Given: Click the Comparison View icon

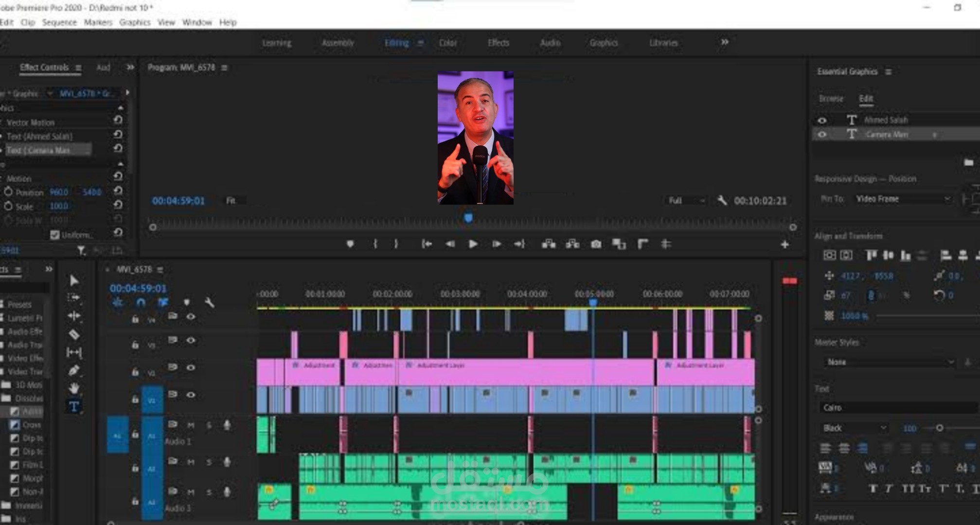Looking at the screenshot, I should 619,244.
